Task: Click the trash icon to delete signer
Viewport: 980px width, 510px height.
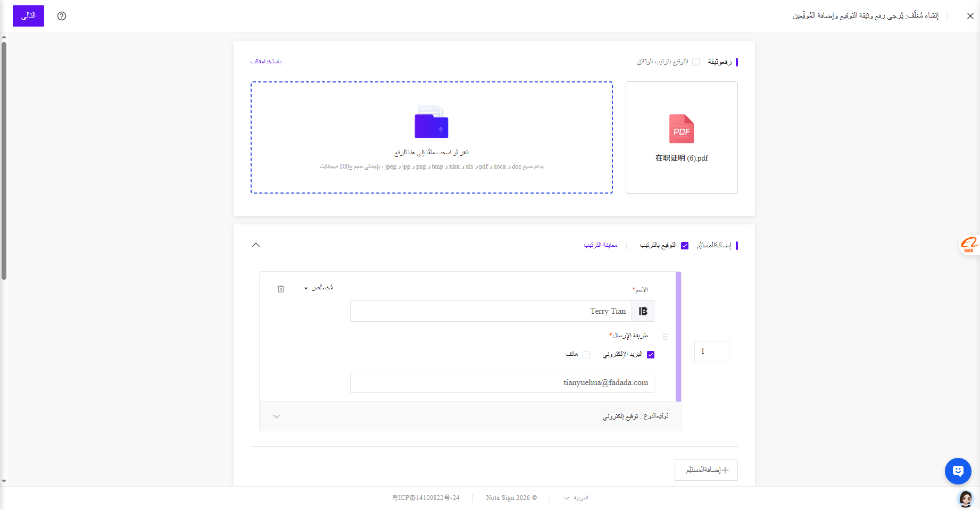Action: click(x=281, y=289)
